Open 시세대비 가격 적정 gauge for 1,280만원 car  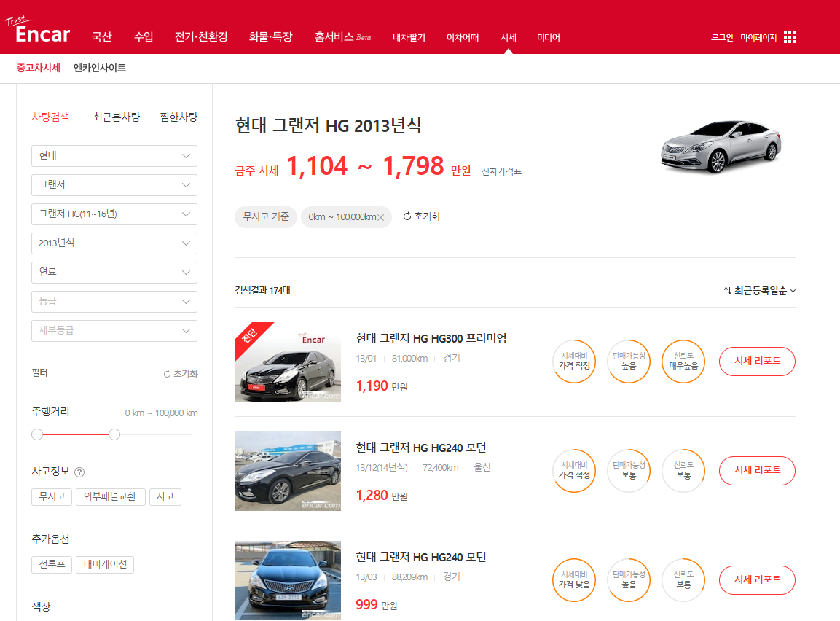click(574, 470)
